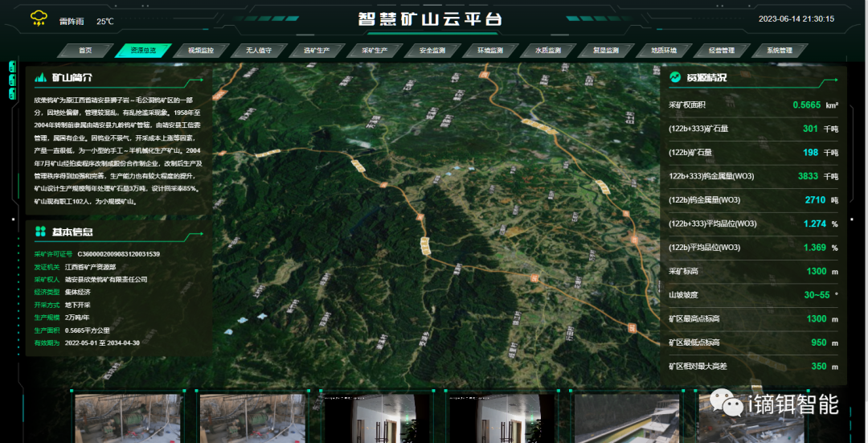Go to the 安全监测 tab
The width and height of the screenshot is (868, 443).
(432, 51)
